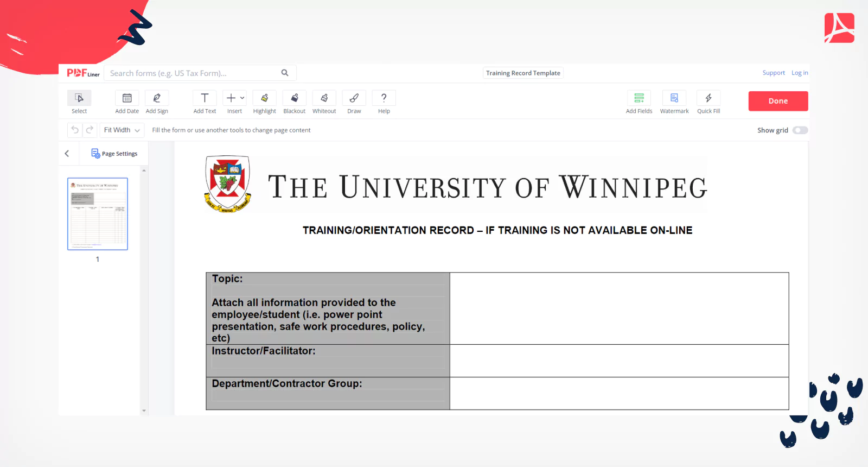This screenshot has width=868, height=467.
Task: Click the thumbnail panel scroll-down arrow
Action: point(144,411)
